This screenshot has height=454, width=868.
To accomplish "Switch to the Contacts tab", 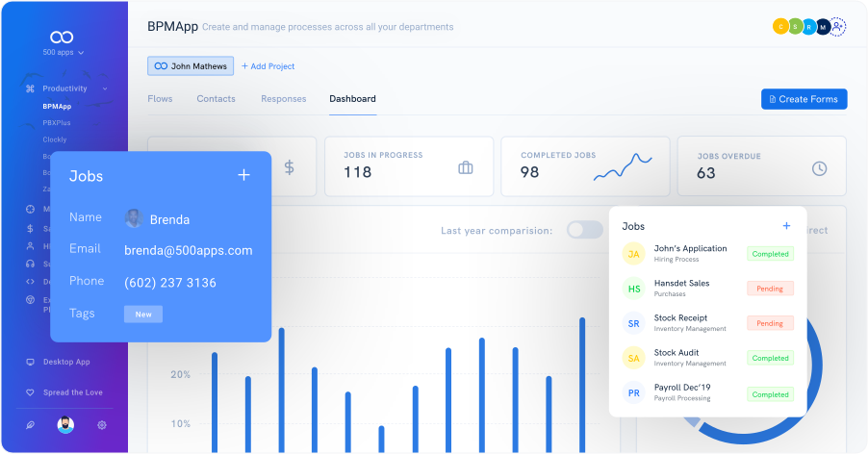I will tap(216, 98).
